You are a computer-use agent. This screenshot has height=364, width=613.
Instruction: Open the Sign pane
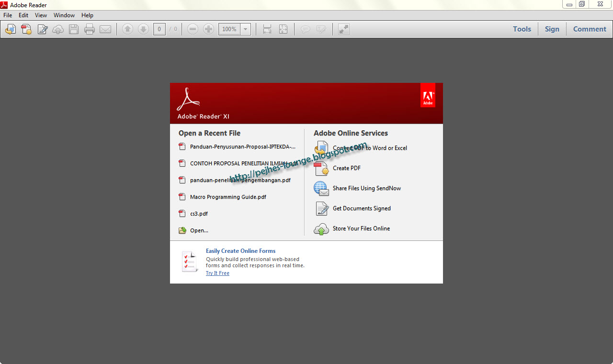click(552, 29)
